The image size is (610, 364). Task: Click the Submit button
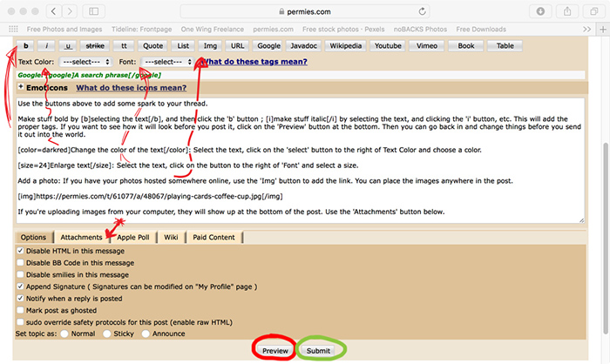coord(318,350)
